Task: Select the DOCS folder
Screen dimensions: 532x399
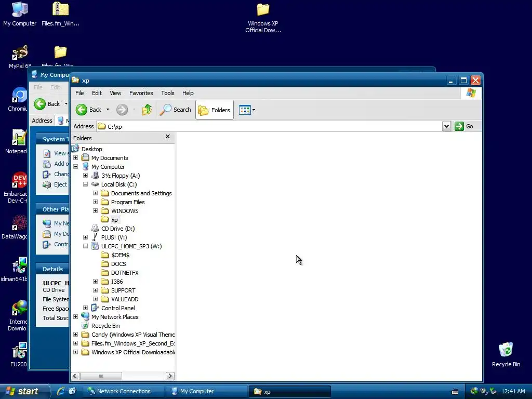Action: click(118, 264)
